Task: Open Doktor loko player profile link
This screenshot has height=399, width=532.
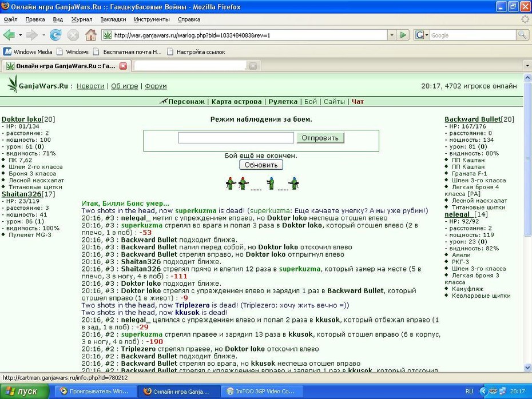Action: (x=22, y=119)
